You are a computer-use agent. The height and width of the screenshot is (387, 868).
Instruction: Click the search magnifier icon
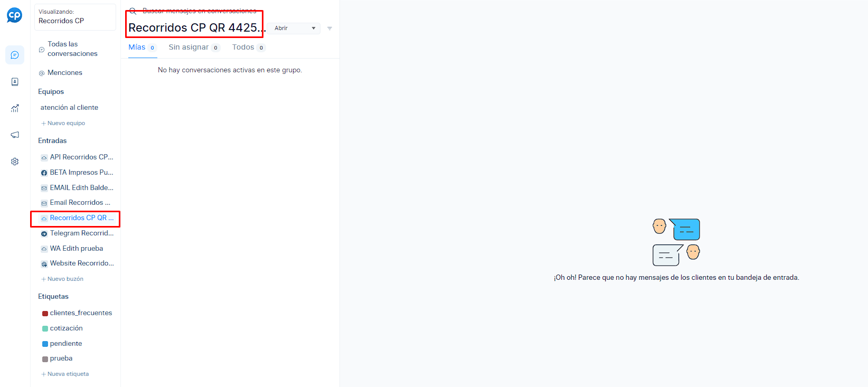tap(133, 11)
